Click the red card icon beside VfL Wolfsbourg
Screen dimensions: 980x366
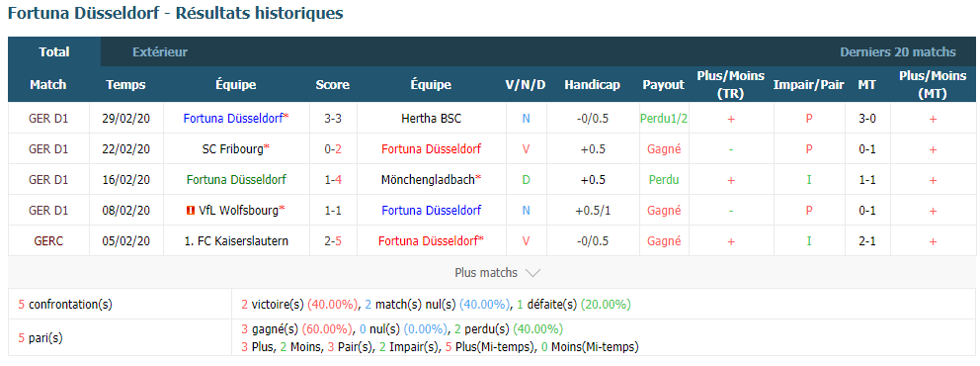(x=191, y=211)
